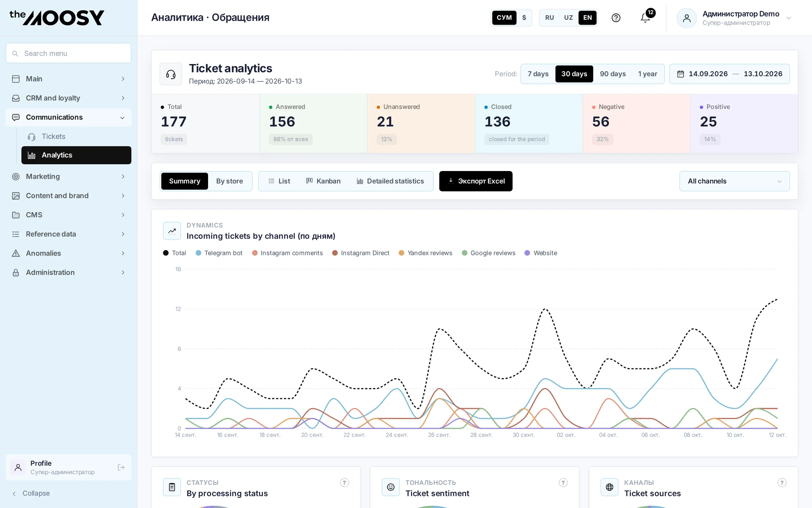Click the calendar icon in date range
Viewport: 812px width, 508px height.
coord(680,74)
